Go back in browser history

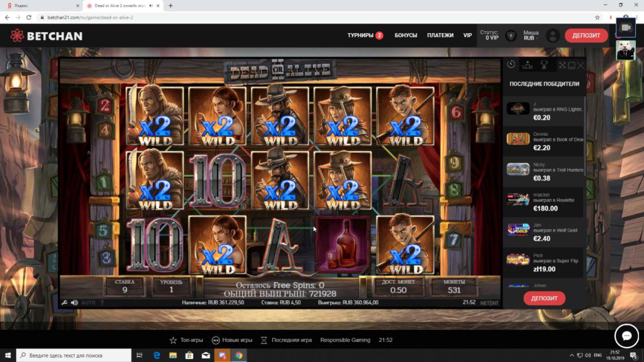click(7, 17)
